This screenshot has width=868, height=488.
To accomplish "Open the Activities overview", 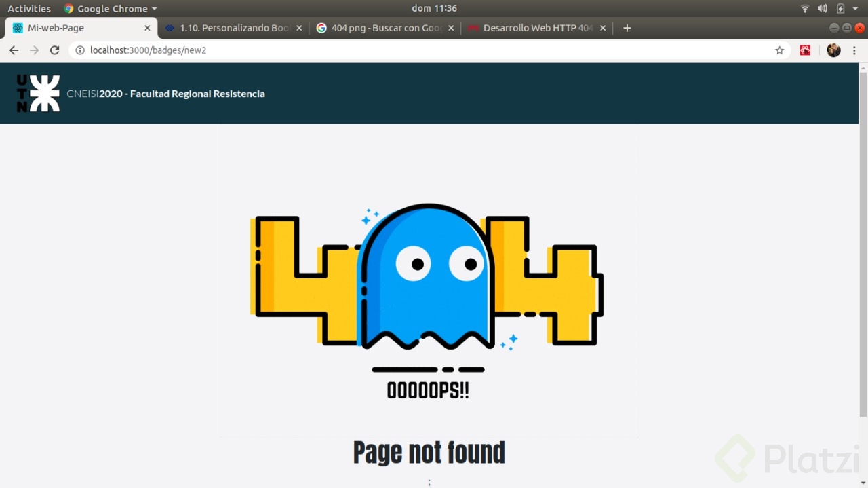I will click(29, 8).
